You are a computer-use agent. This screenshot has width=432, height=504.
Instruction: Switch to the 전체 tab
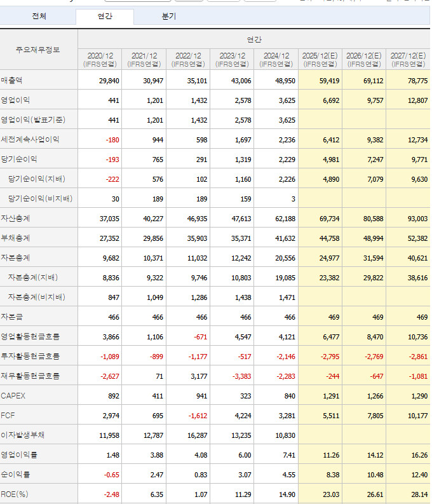point(39,16)
